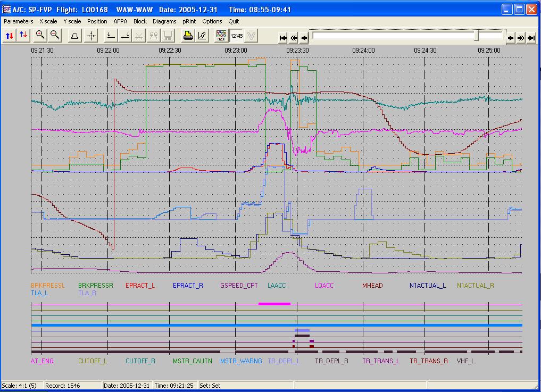
Task: Select the LAACC legend label
Action: (x=277, y=286)
